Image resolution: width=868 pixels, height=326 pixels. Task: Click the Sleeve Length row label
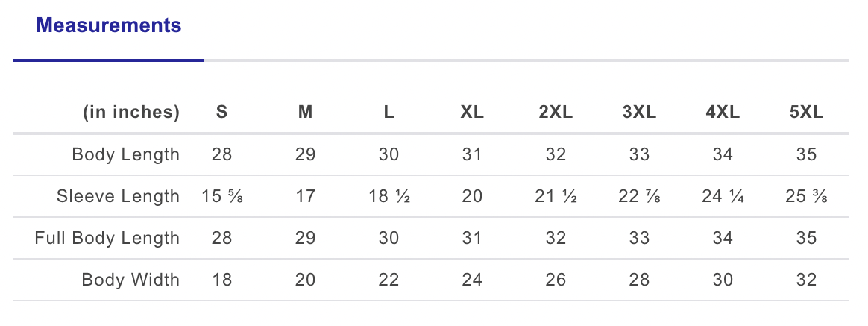tap(118, 197)
